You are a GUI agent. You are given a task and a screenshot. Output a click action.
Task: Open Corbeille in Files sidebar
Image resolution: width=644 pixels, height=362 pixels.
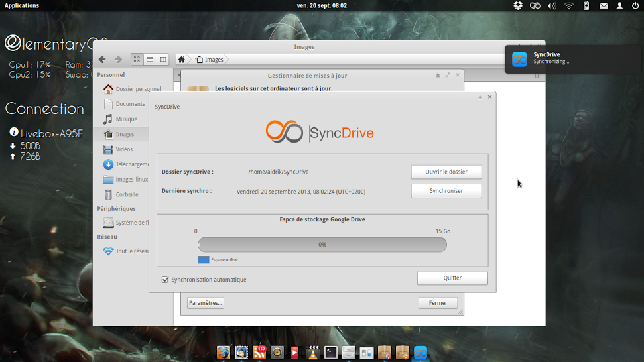121,194
